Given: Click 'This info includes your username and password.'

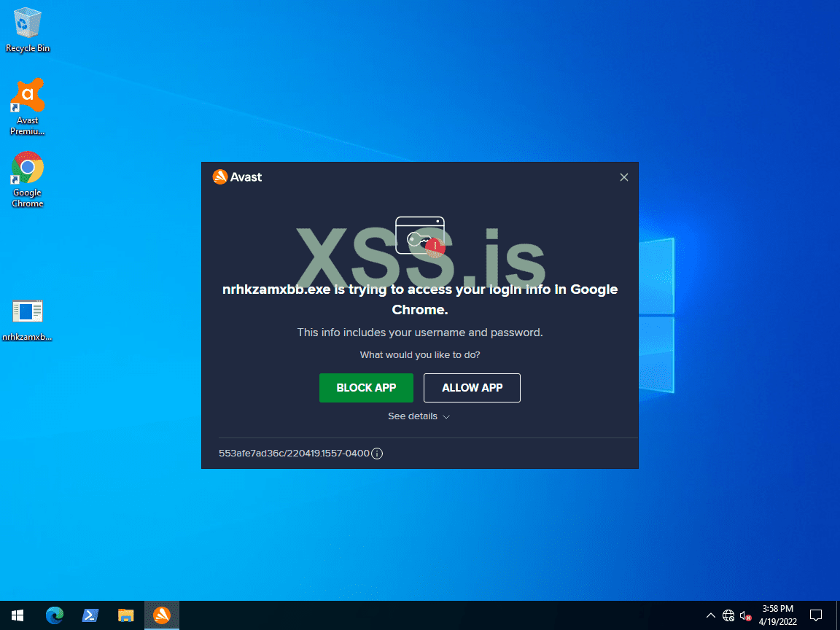Looking at the screenshot, I should point(420,332).
